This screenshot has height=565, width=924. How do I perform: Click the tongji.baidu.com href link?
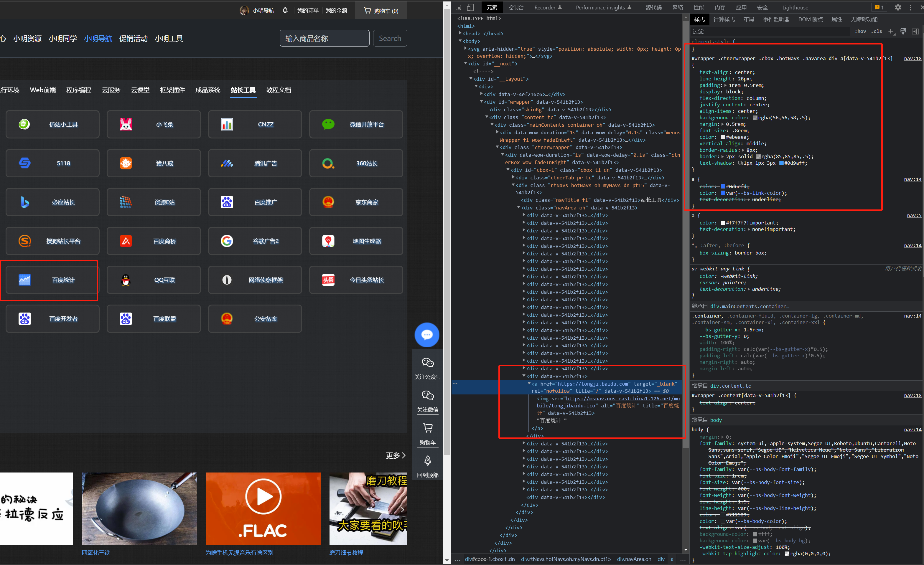click(592, 384)
